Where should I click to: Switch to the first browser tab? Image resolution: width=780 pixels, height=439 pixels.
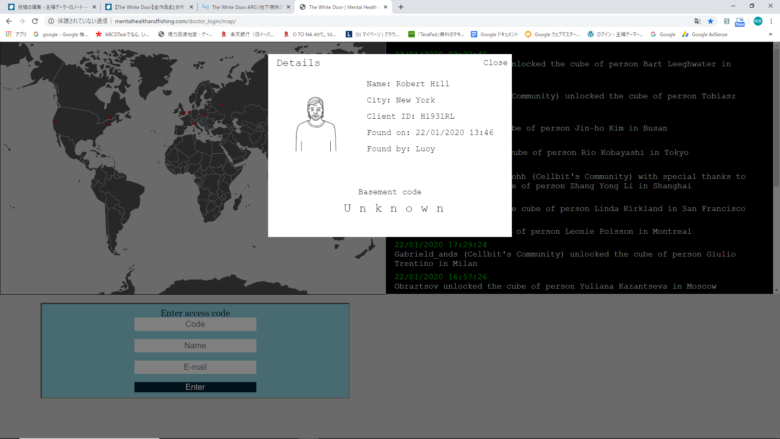[x=50, y=7]
